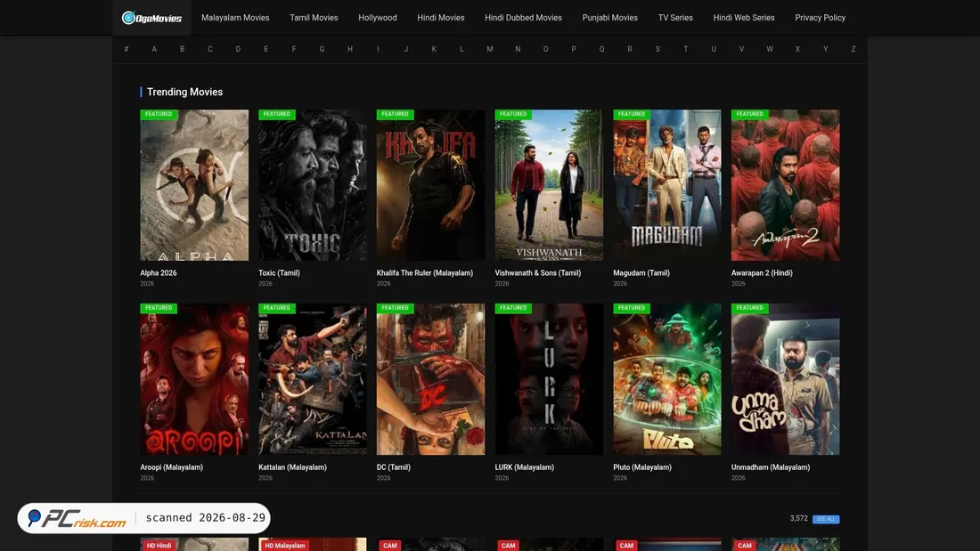This screenshot has height=551, width=980.
Task: Click LURK (Malayalam) title text
Action: click(x=525, y=467)
